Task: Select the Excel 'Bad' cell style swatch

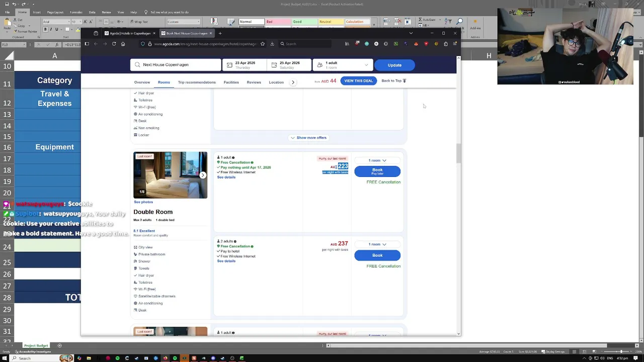Action: tap(277, 22)
